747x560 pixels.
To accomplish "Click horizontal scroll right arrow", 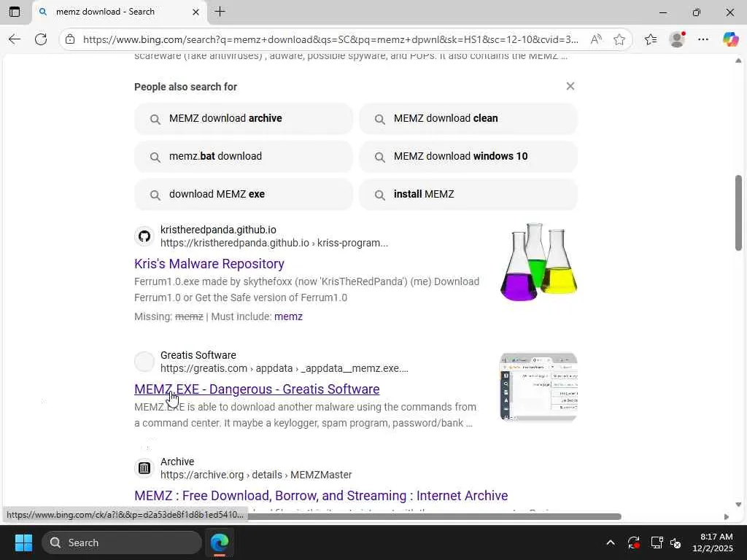I will click(727, 517).
